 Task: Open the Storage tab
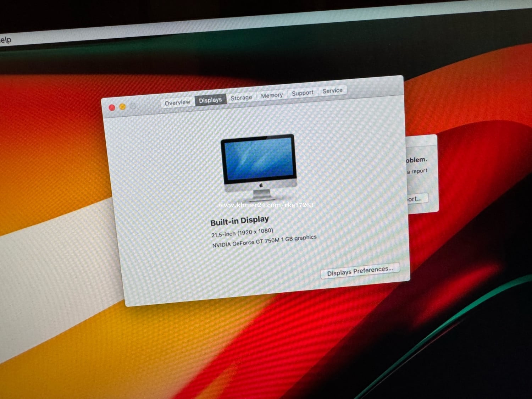click(241, 98)
